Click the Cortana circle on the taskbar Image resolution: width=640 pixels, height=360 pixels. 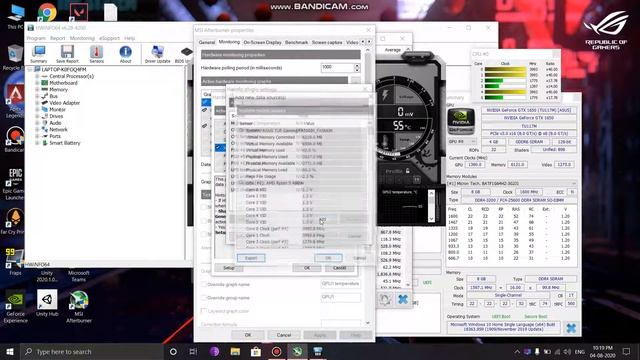(x=173, y=351)
